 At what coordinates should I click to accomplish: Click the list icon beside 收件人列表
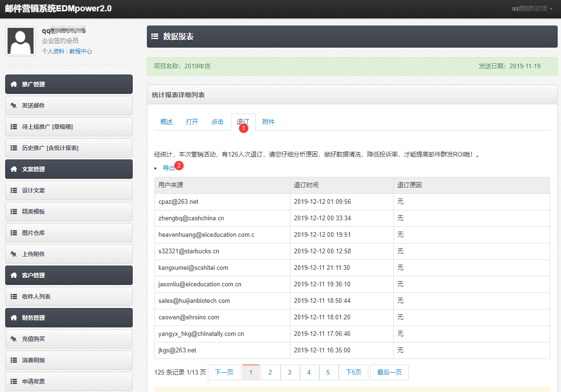pyautogui.click(x=14, y=297)
